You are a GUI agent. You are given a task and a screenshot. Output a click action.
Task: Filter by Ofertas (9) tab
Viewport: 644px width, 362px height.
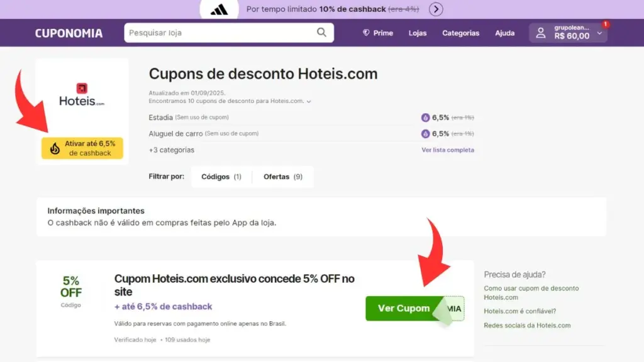coord(283,177)
